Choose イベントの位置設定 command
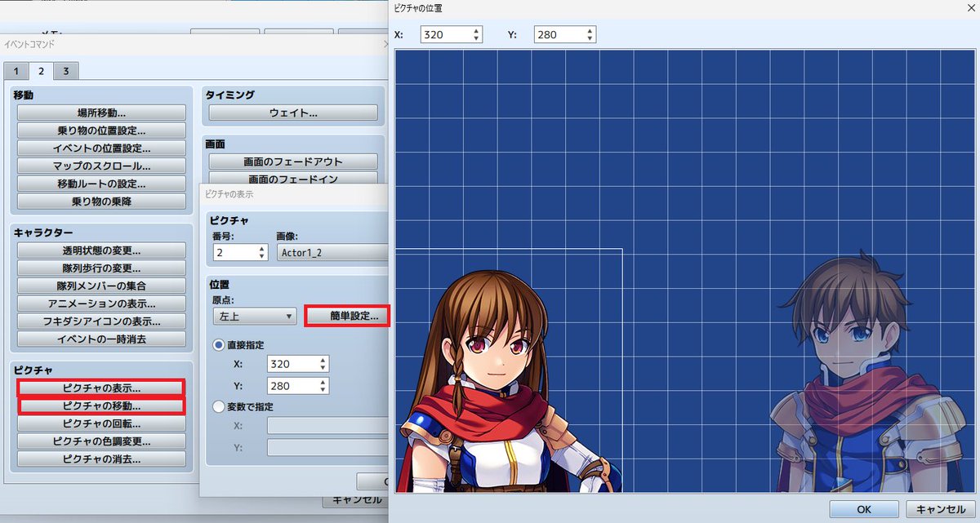 coord(101,148)
